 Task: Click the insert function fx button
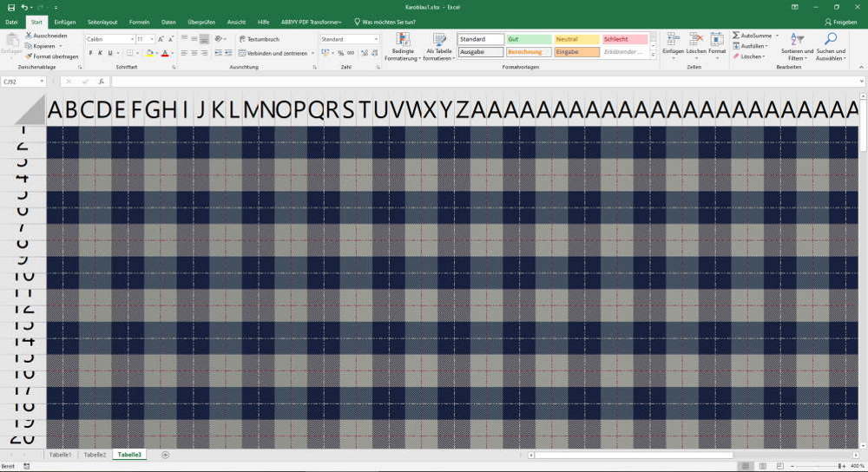[x=102, y=82]
